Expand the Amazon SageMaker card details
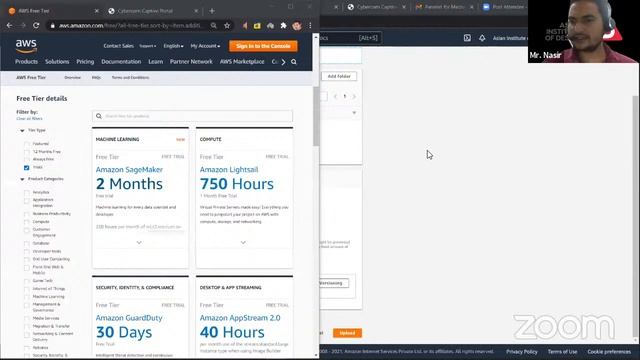The width and height of the screenshot is (640, 360). pyautogui.click(x=139, y=242)
